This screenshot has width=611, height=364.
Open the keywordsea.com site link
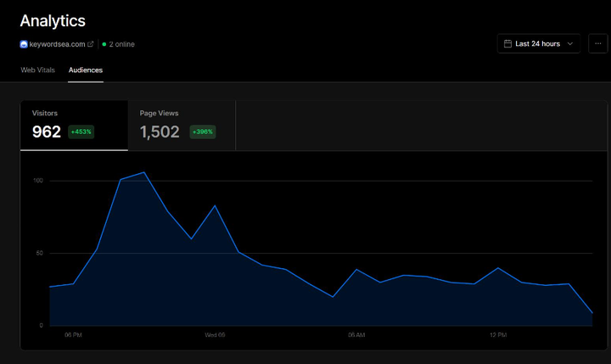(x=58, y=44)
